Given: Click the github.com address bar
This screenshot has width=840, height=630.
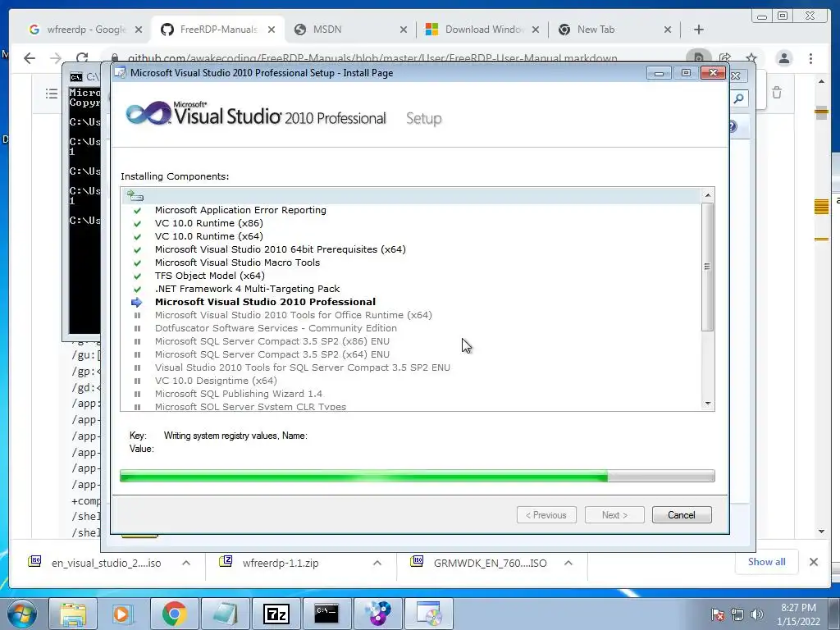Looking at the screenshot, I should pyautogui.click(x=372, y=58).
